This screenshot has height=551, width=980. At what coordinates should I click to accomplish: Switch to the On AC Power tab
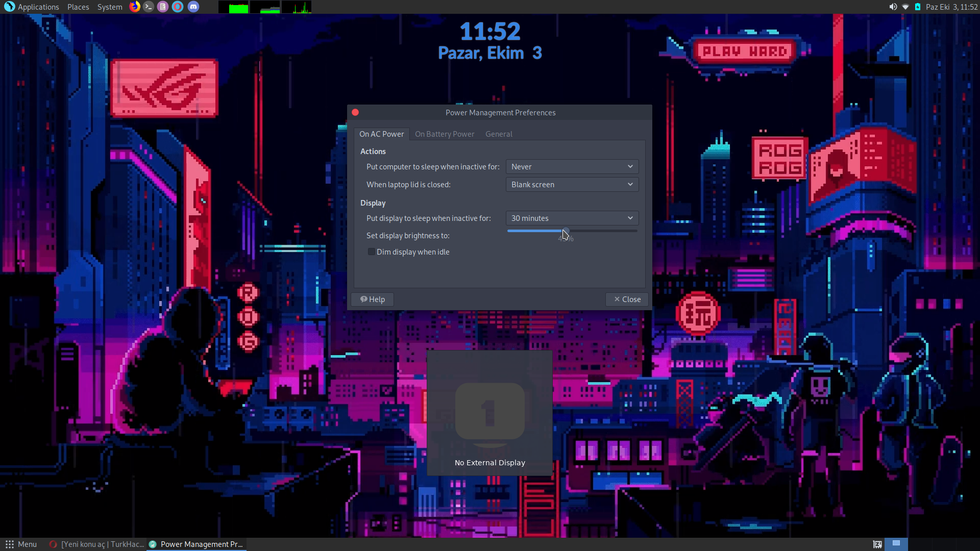(x=381, y=134)
